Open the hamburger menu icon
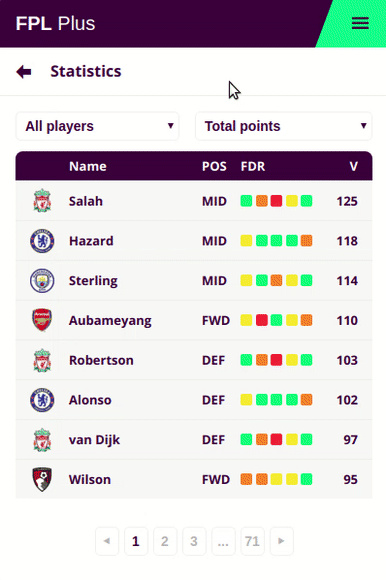The height and width of the screenshot is (580, 386). pyautogui.click(x=360, y=23)
